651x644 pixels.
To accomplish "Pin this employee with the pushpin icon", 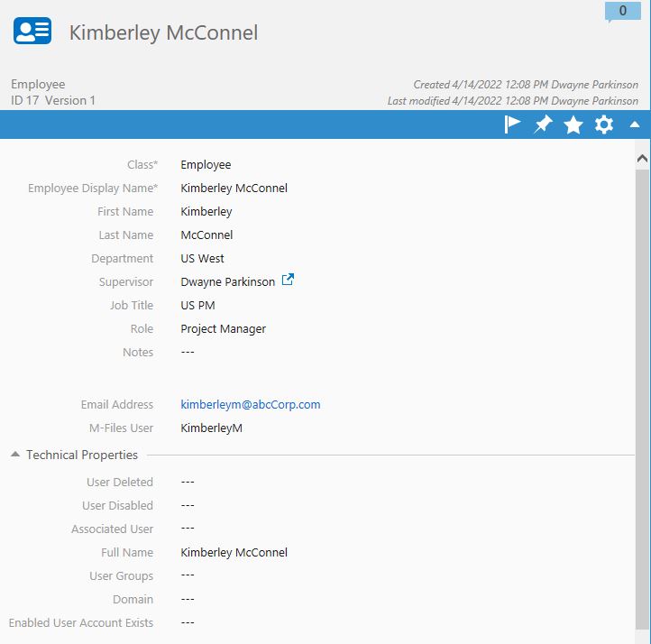I will point(543,125).
